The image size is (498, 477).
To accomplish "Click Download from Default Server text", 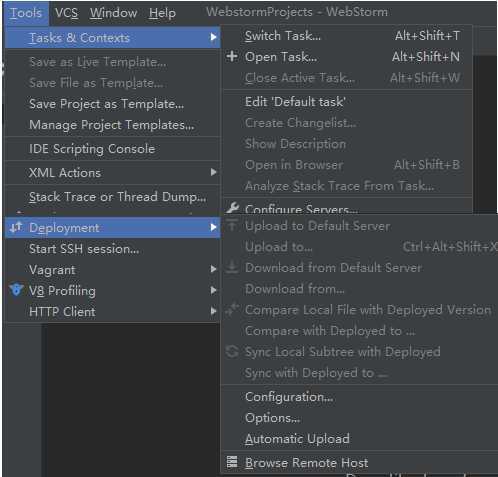I will (x=333, y=268).
